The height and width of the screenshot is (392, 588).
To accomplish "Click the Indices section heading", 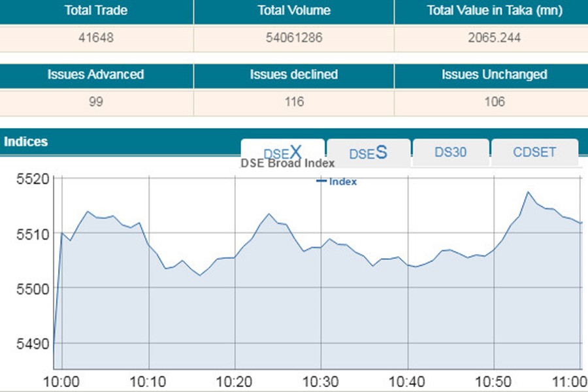I will tap(26, 141).
